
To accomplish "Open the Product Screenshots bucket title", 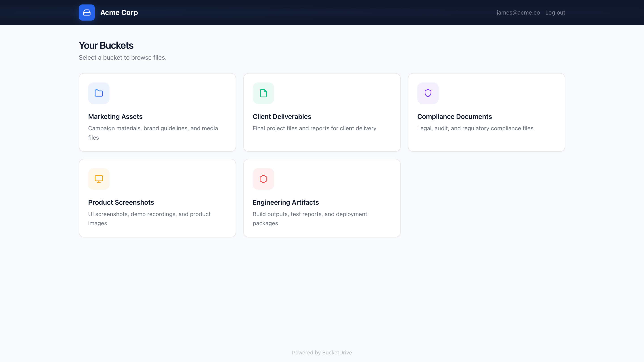I will click(x=121, y=202).
